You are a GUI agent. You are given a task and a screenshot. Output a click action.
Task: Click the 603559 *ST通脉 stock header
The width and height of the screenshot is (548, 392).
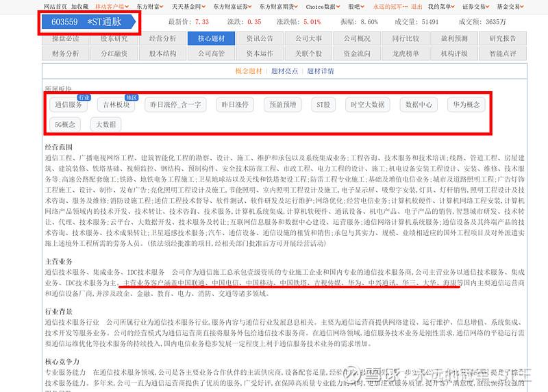pos(89,22)
